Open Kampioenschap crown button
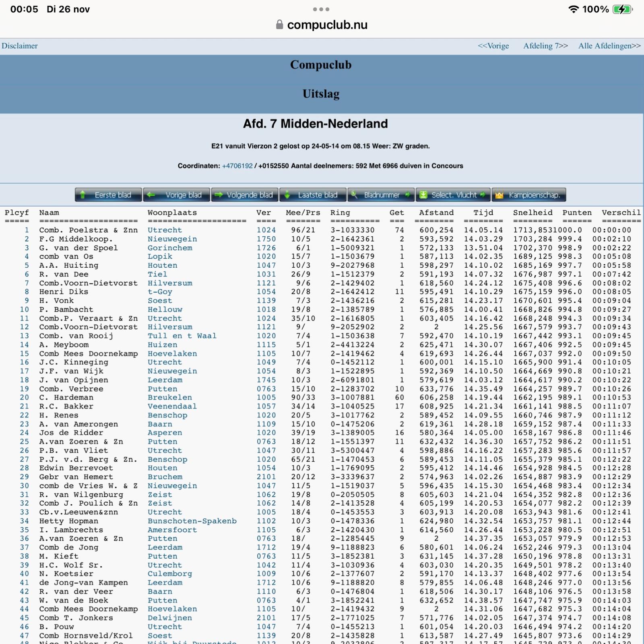This screenshot has height=644, width=644. [528, 195]
